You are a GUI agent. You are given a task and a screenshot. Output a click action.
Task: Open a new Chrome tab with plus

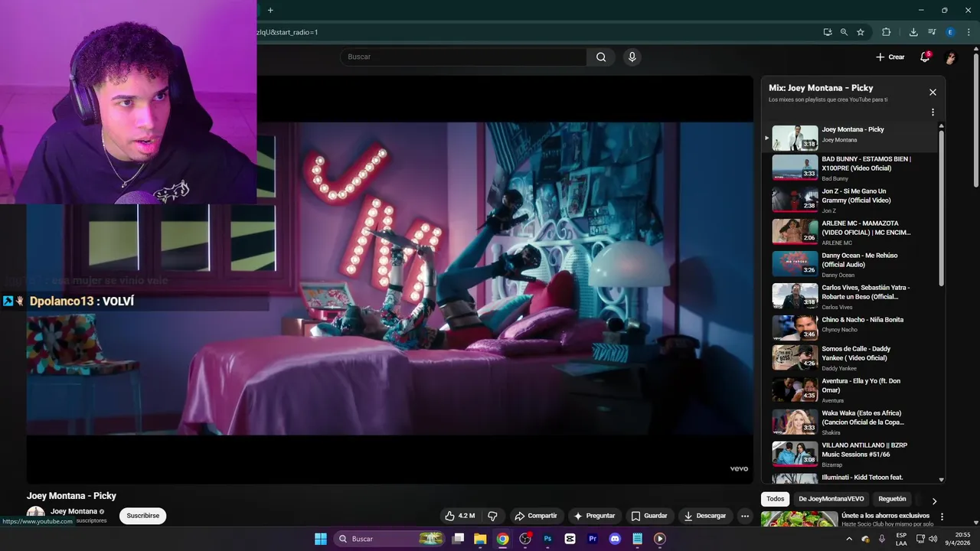pos(270,10)
